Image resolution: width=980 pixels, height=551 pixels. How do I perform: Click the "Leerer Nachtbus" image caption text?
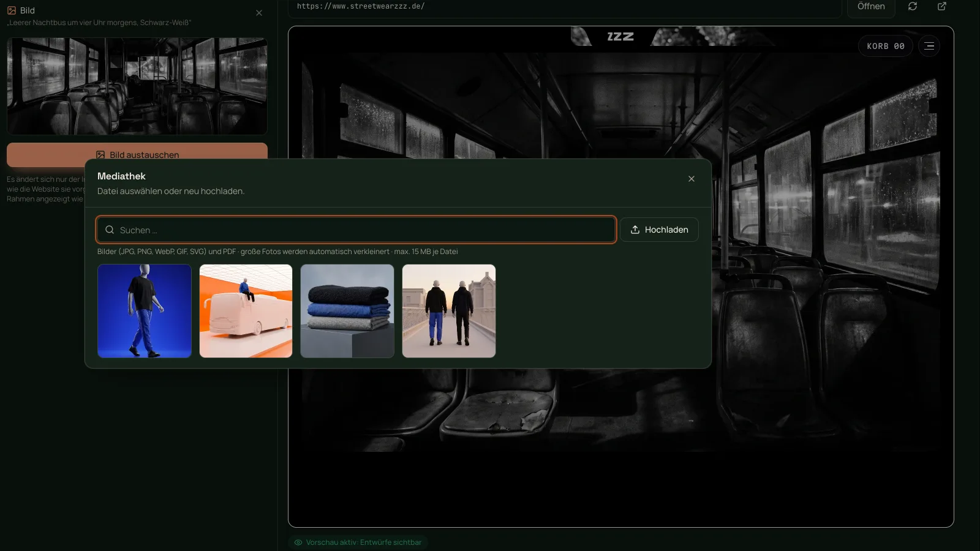(99, 23)
